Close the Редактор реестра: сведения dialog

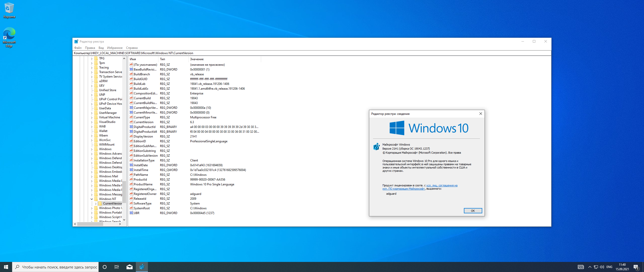tap(480, 114)
